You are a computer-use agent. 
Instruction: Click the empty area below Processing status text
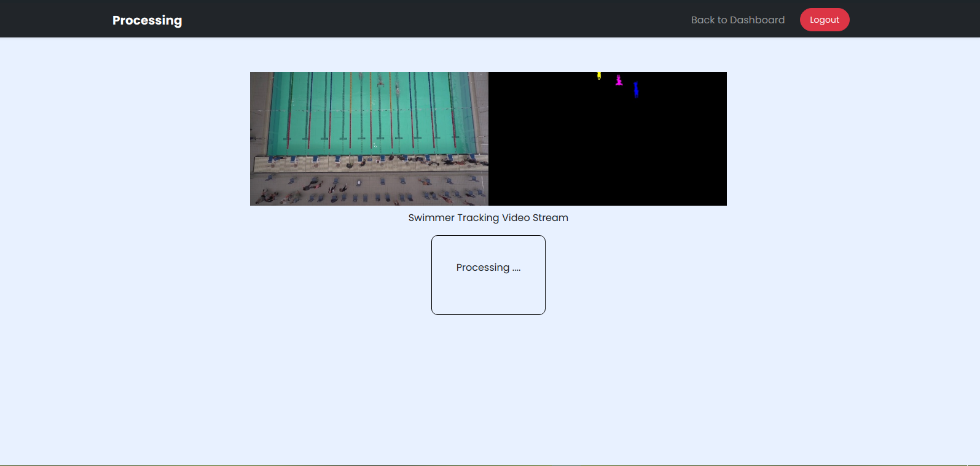pos(488,296)
